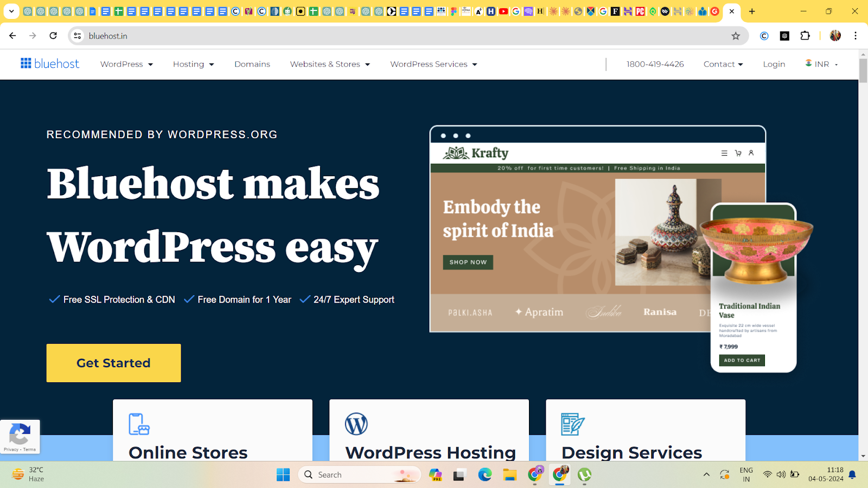Call number 1800-419-4426 link

(x=655, y=64)
